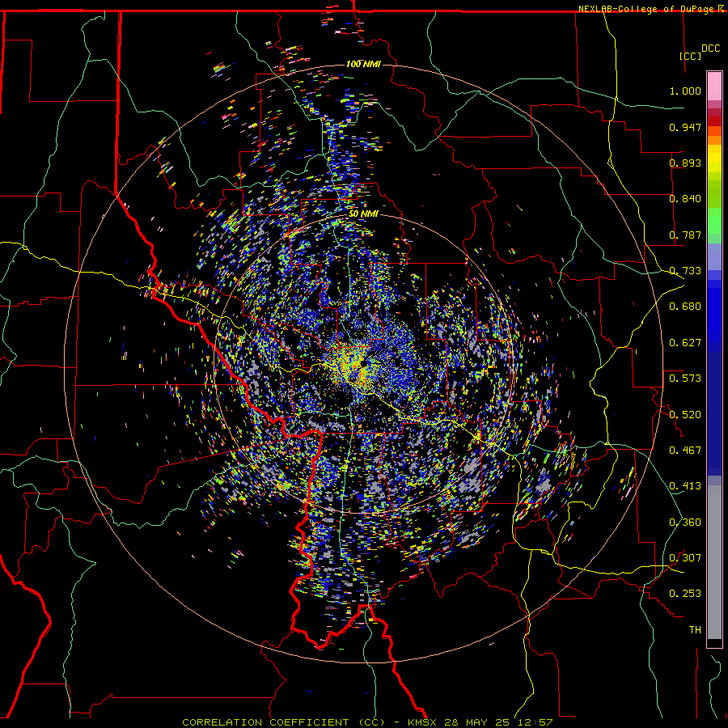Click the 0.627 scale value
The width and height of the screenshot is (728, 728).
685,343
